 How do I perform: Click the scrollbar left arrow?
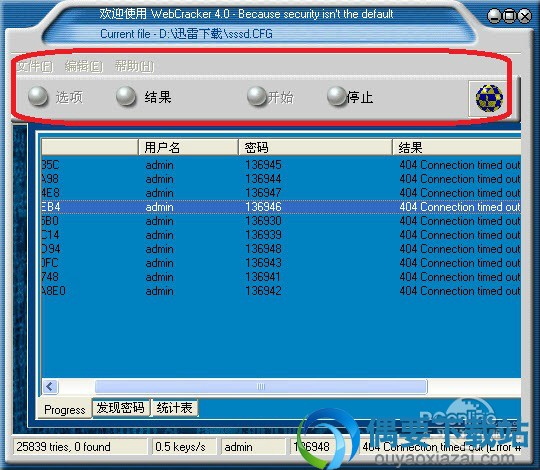50,386
